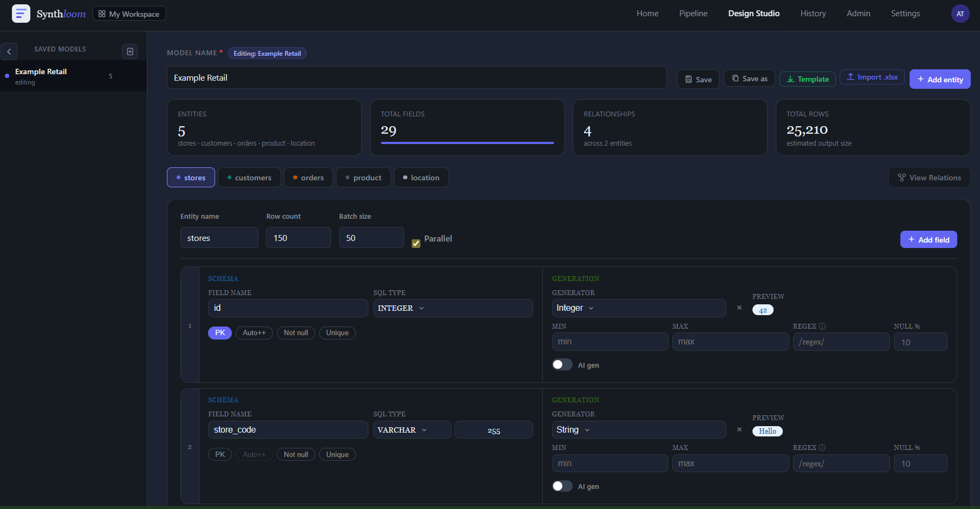Click the regex input of id field

click(841, 342)
